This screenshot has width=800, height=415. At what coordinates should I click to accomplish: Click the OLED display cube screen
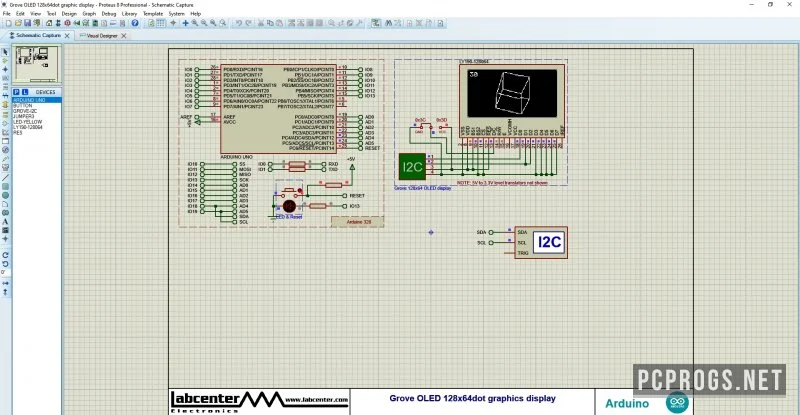coord(512,93)
